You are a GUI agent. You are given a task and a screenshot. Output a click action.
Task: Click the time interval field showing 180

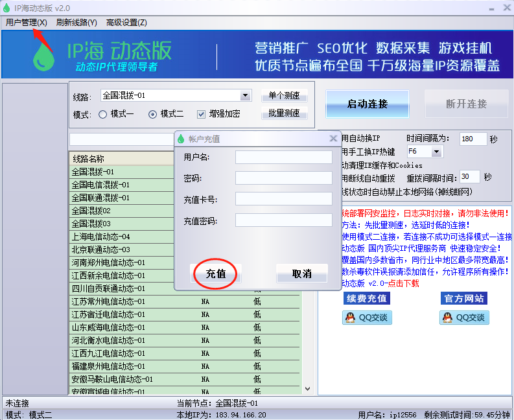click(x=473, y=139)
